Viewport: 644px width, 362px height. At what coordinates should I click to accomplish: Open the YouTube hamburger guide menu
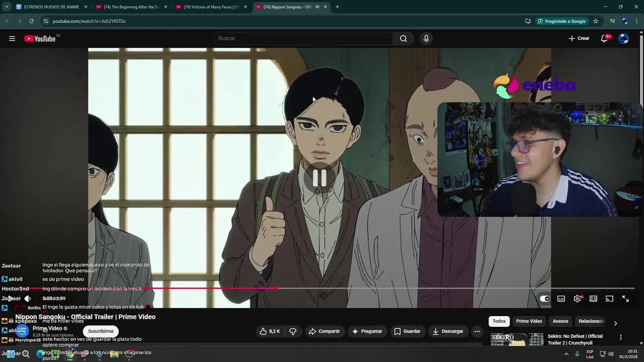(12, 39)
